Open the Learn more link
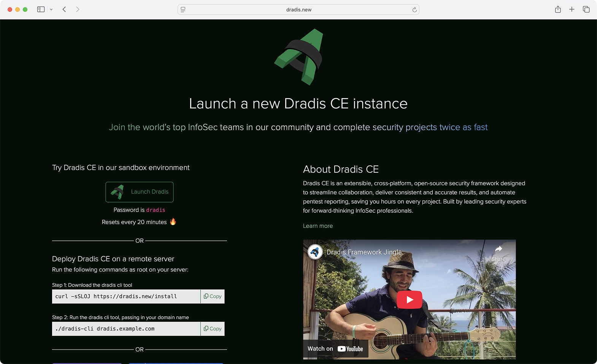Image resolution: width=597 pixels, height=364 pixels. pyautogui.click(x=318, y=226)
